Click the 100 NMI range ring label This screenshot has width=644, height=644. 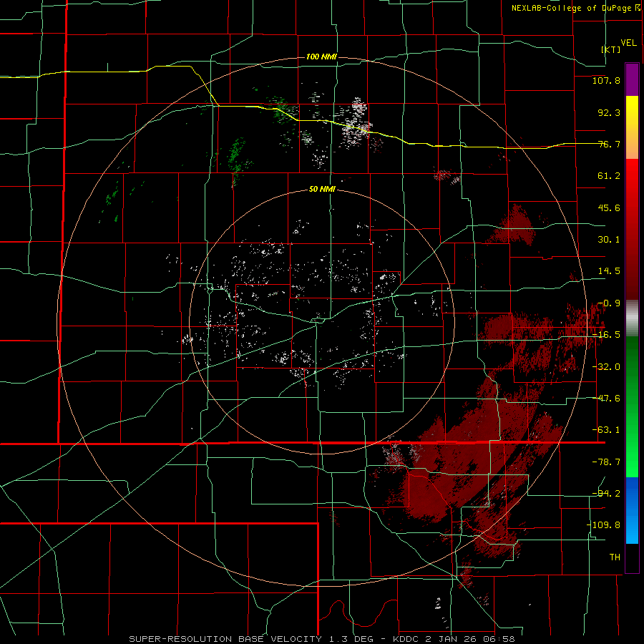[321, 57]
